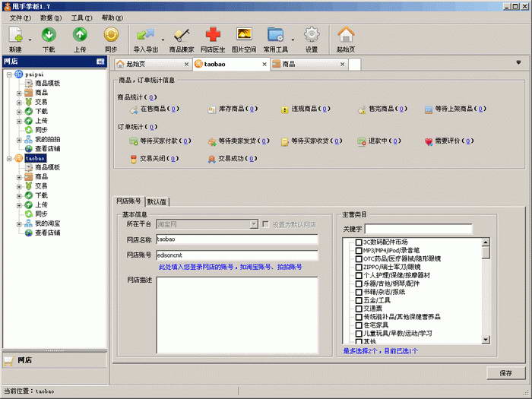Collapse the paipai tree node
The width and height of the screenshot is (532, 399).
(9, 74)
